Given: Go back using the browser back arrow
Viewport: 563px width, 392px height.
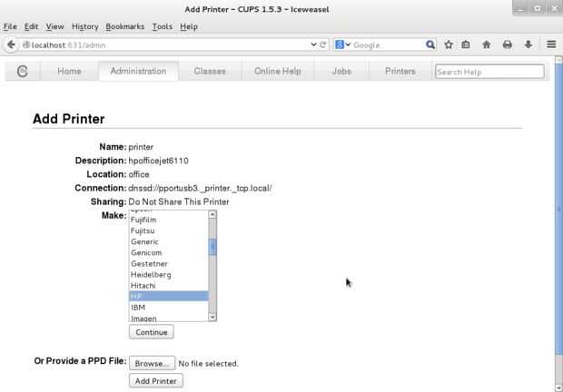Looking at the screenshot, I should pos(11,44).
